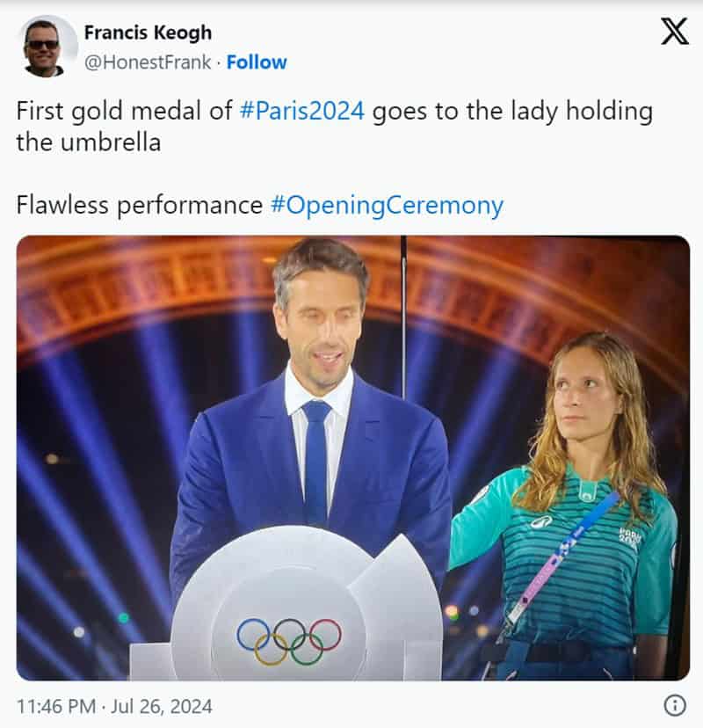Follow the @HonestFrank account
The height and width of the screenshot is (728, 703).
click(256, 62)
